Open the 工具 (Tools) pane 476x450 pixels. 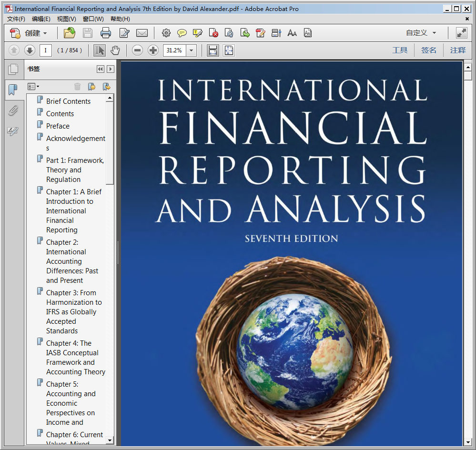pyautogui.click(x=400, y=50)
